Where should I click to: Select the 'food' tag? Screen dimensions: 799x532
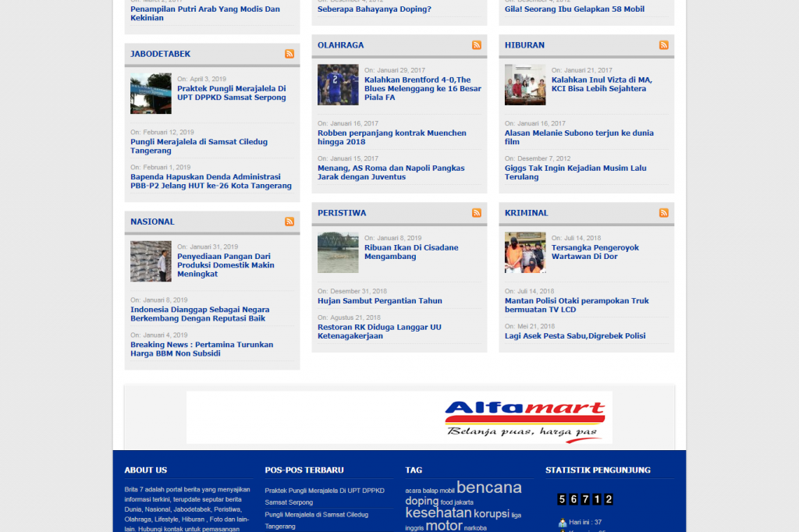[x=446, y=503]
